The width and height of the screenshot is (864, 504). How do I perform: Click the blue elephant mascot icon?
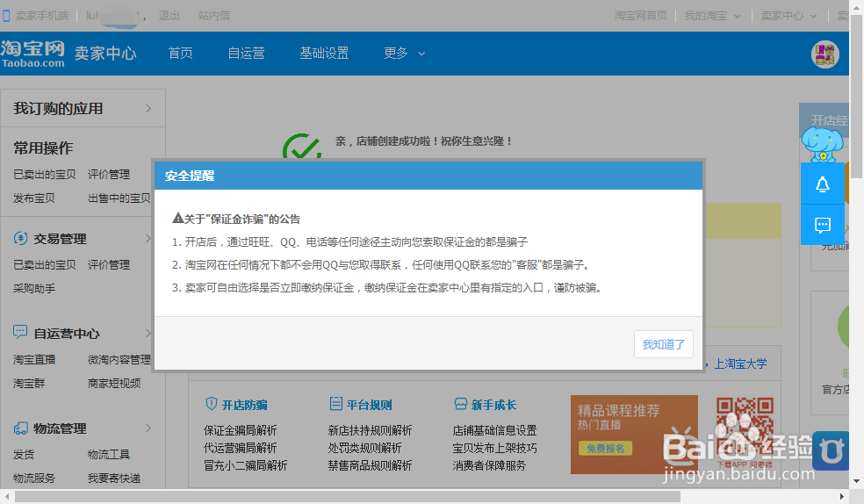822,144
